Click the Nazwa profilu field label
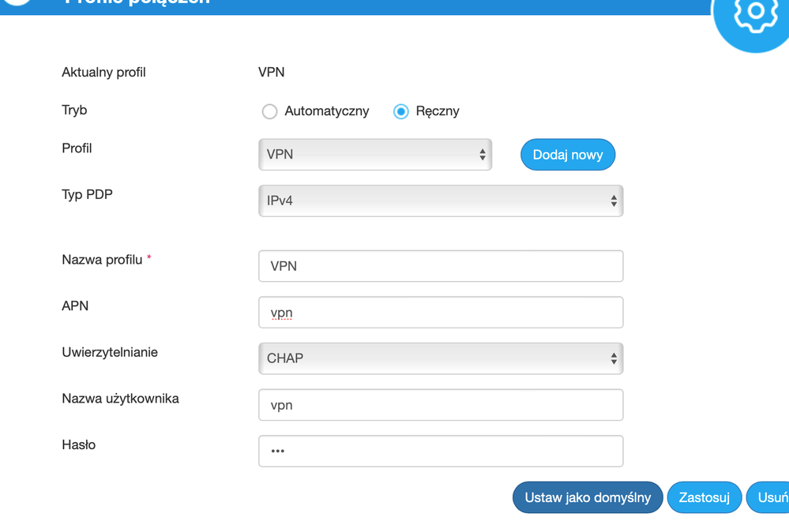The height and width of the screenshot is (532, 789). coord(102,260)
